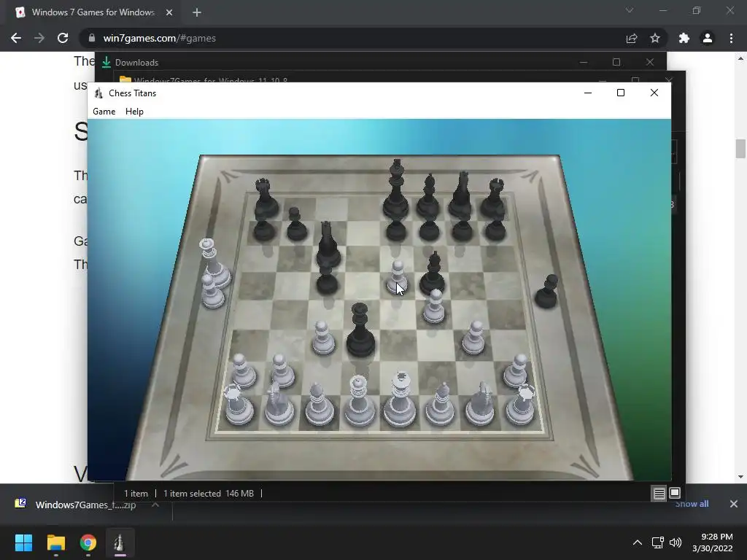Viewport: 747px width, 560px height.
Task: Open Chrome extensions puzzle icon
Action: (x=684, y=38)
